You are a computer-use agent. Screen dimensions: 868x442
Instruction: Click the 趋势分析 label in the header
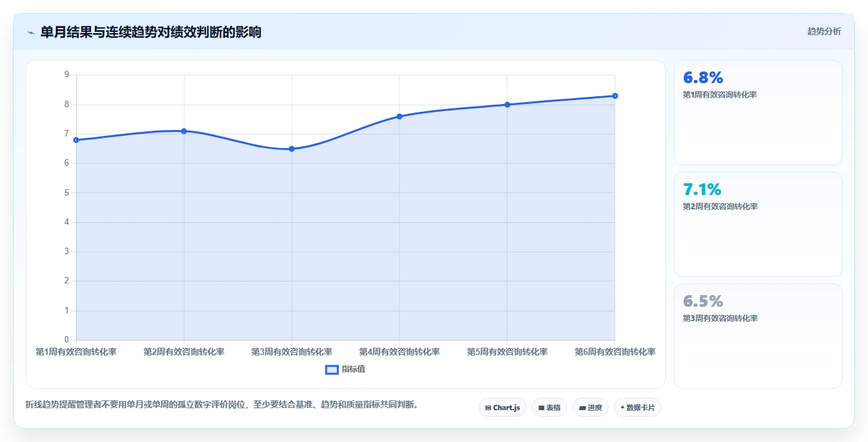(x=824, y=31)
